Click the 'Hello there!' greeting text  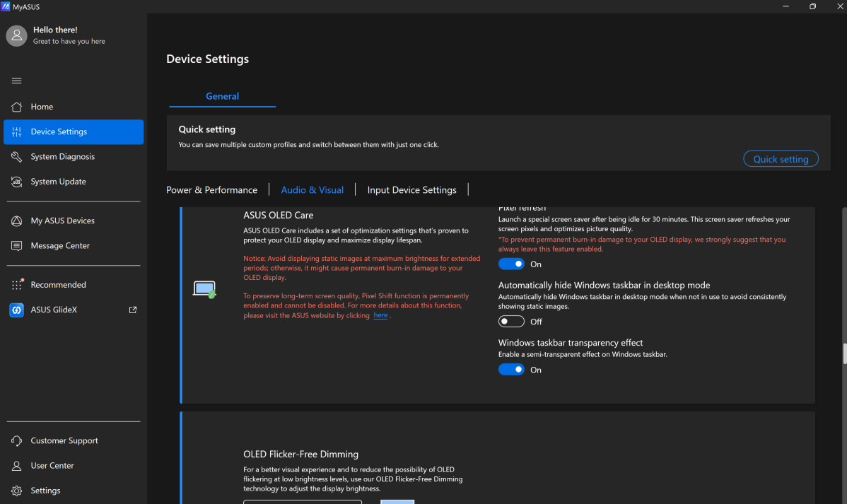(x=55, y=30)
